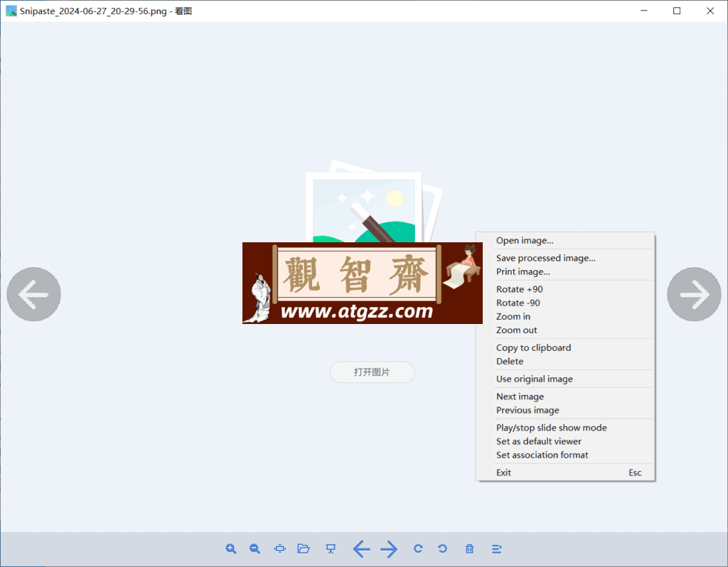The width and height of the screenshot is (728, 567).
Task: Click the blue left arrow in bottom toolbar
Action: [361, 549]
